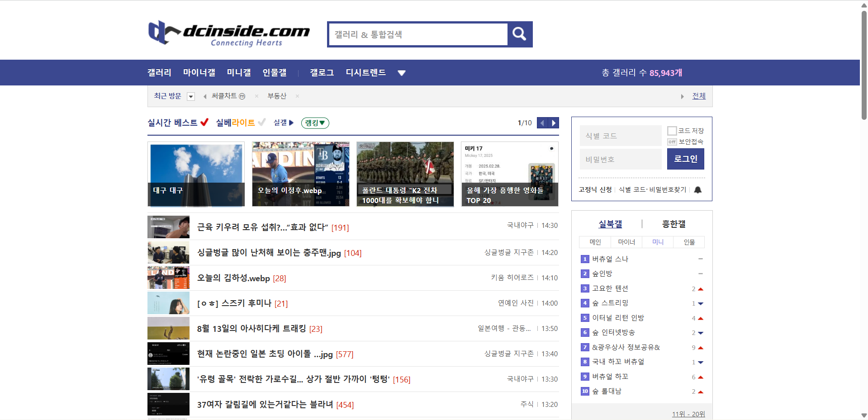
Task: Click the dcinside.com logo
Action: [x=228, y=33]
